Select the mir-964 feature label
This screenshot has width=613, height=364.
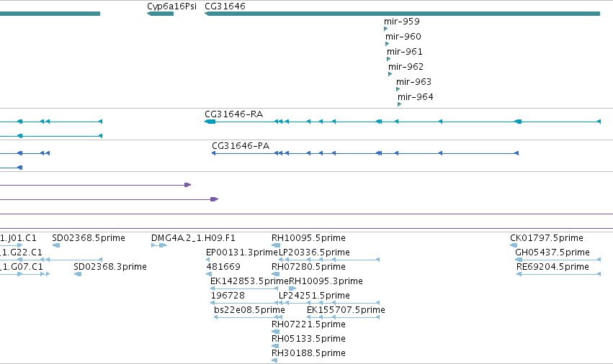pyautogui.click(x=415, y=97)
